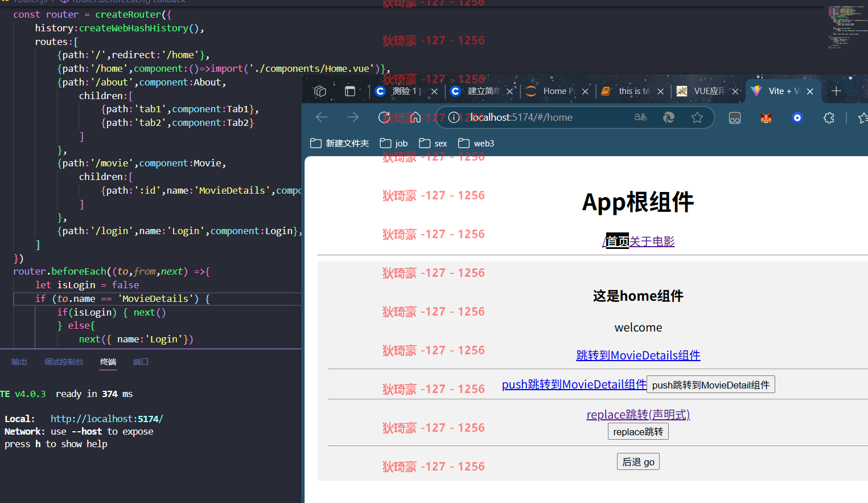
Task: Open the tab actions menu icon
Action: coord(350,91)
